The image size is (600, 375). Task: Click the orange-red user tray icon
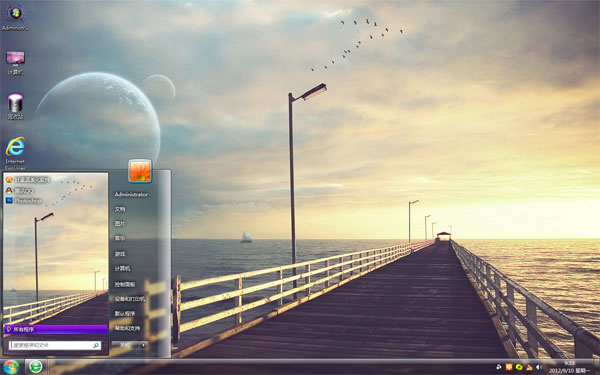coord(529,367)
